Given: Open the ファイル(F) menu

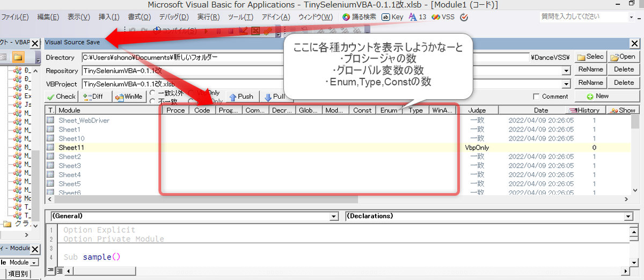Looking at the screenshot, I should click(x=15, y=17).
